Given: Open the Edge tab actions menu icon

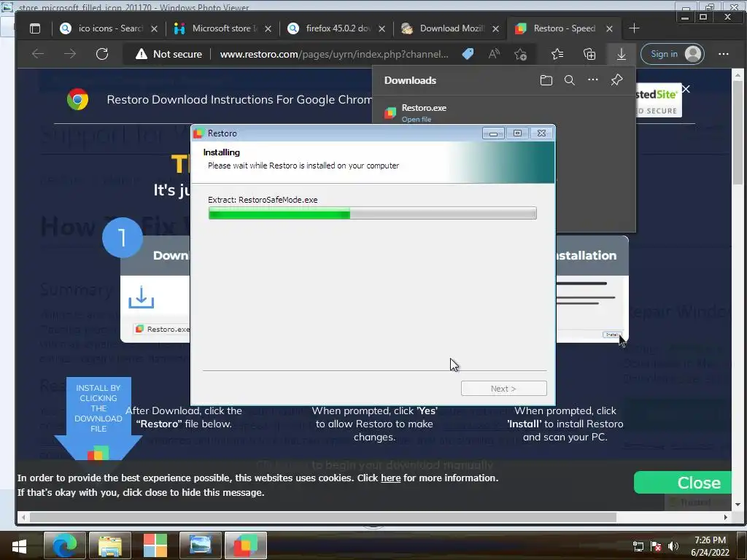Looking at the screenshot, I should 35,28.
